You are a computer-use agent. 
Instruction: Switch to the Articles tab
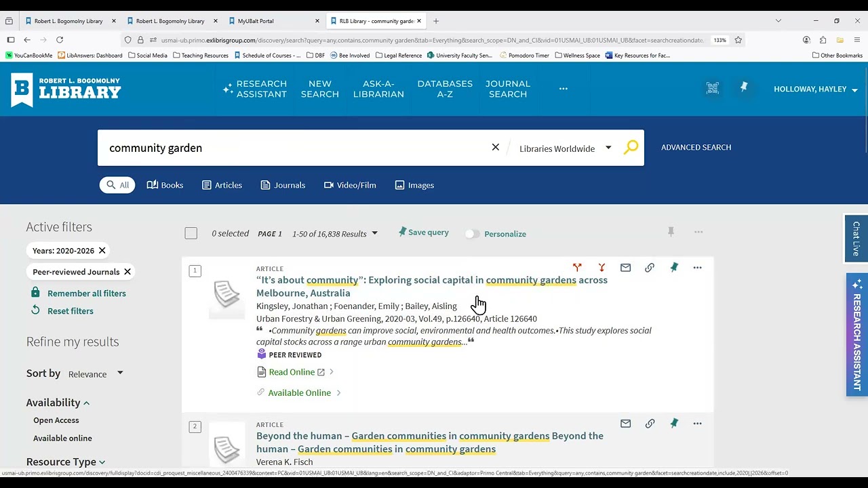(x=222, y=185)
